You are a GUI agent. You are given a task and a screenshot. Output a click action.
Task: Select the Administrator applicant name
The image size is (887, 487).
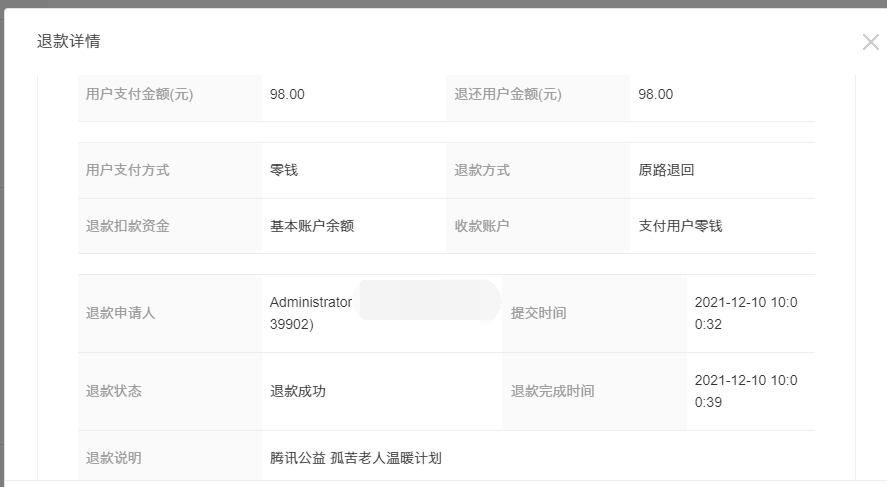tap(311, 303)
